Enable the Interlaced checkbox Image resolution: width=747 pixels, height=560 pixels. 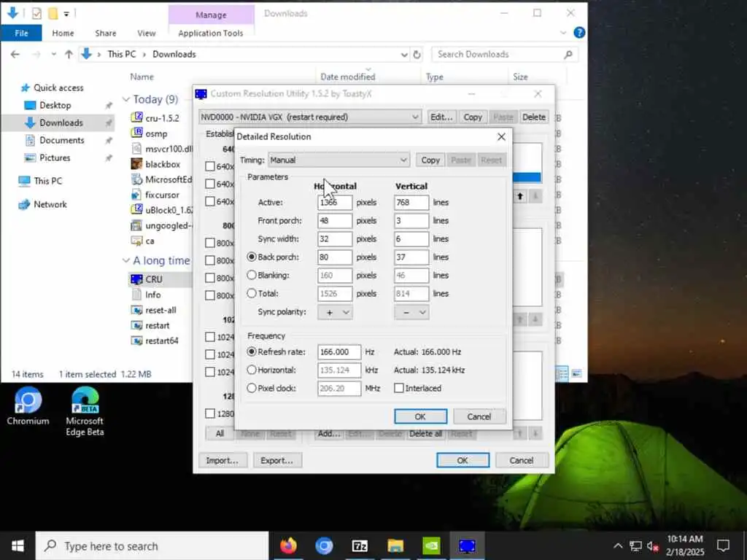pos(399,388)
